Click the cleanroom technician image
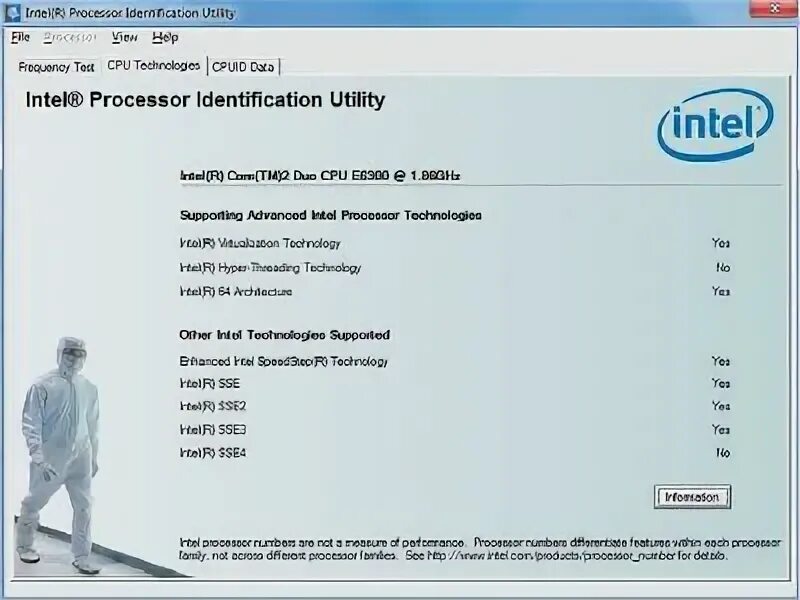The height and width of the screenshot is (600, 800). coord(59,455)
